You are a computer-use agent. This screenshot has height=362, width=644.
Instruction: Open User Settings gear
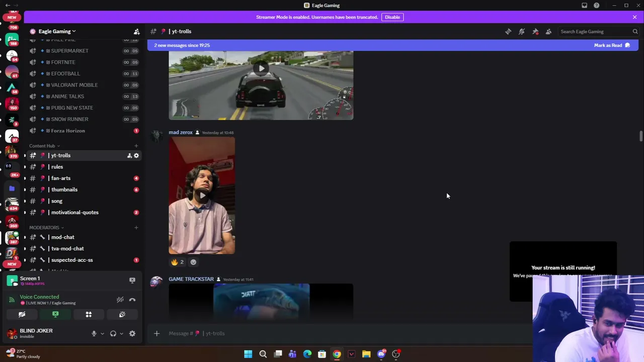click(132, 333)
